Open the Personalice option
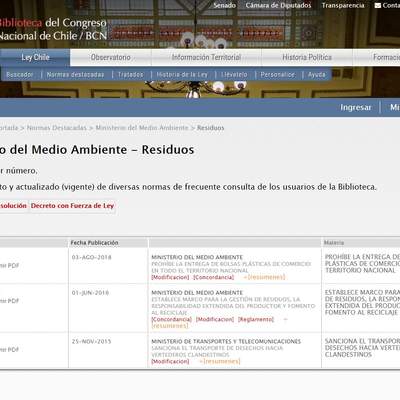The image size is (400, 400). pyautogui.click(x=278, y=75)
